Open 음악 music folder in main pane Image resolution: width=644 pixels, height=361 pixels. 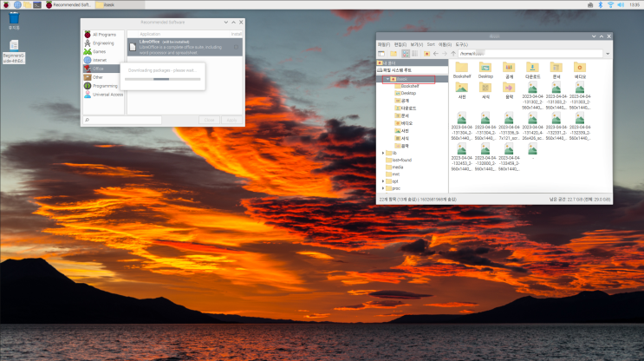[509, 91]
